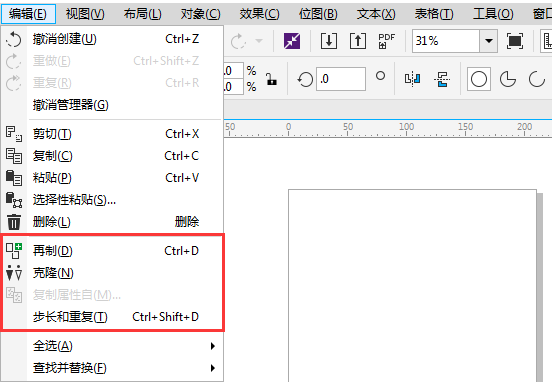Click the 31% zoom level field
Image resolution: width=552 pixels, height=382 pixels.
(x=446, y=41)
